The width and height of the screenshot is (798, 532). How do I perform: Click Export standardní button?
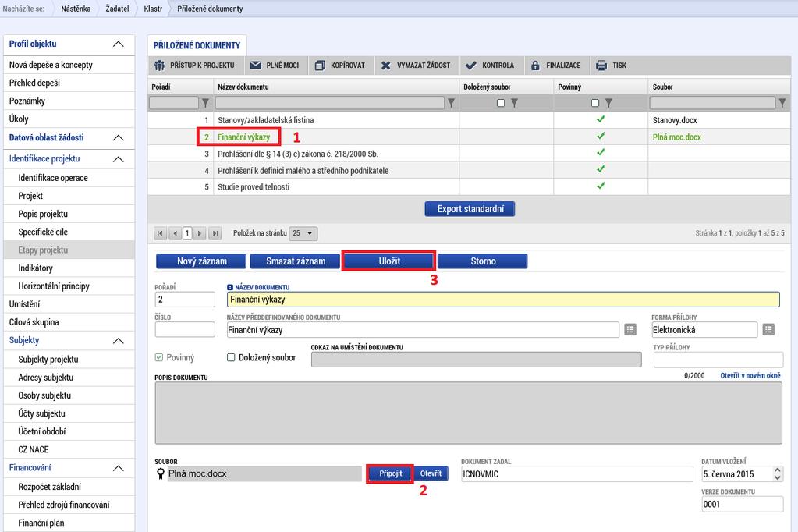[x=470, y=209]
